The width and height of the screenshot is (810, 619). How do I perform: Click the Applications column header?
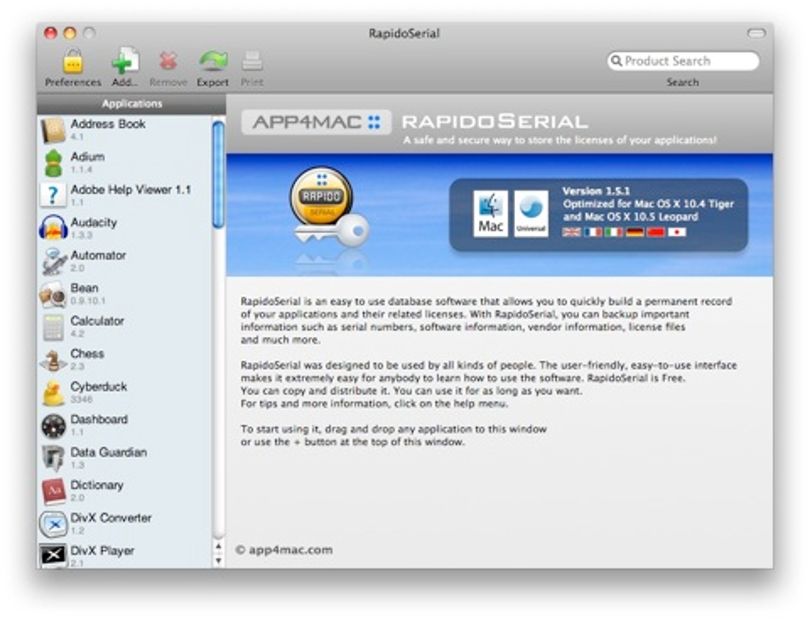tap(132, 104)
